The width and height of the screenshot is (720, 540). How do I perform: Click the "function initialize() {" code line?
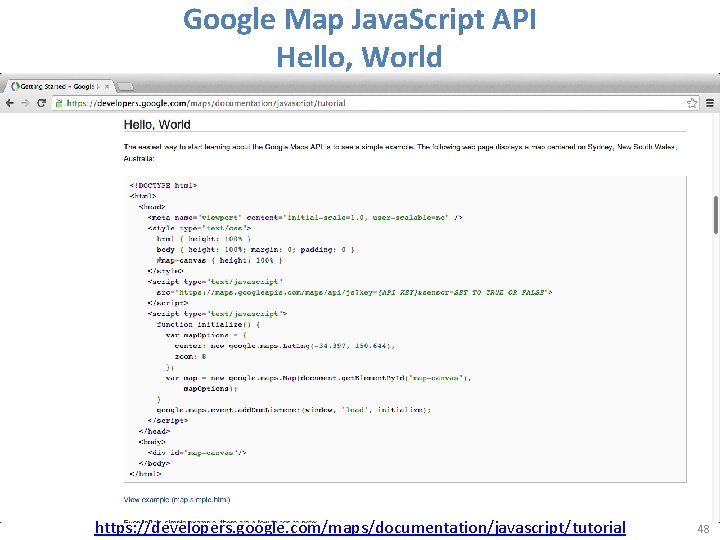coord(208,325)
